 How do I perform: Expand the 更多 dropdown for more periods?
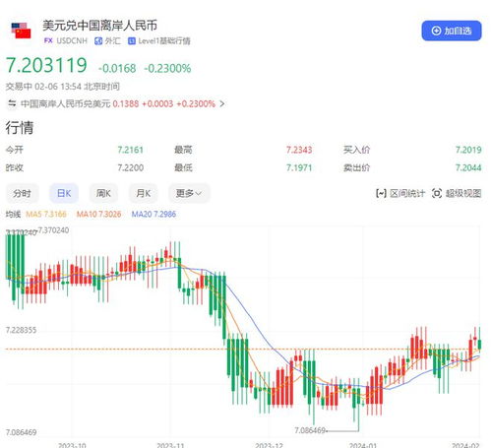(189, 193)
